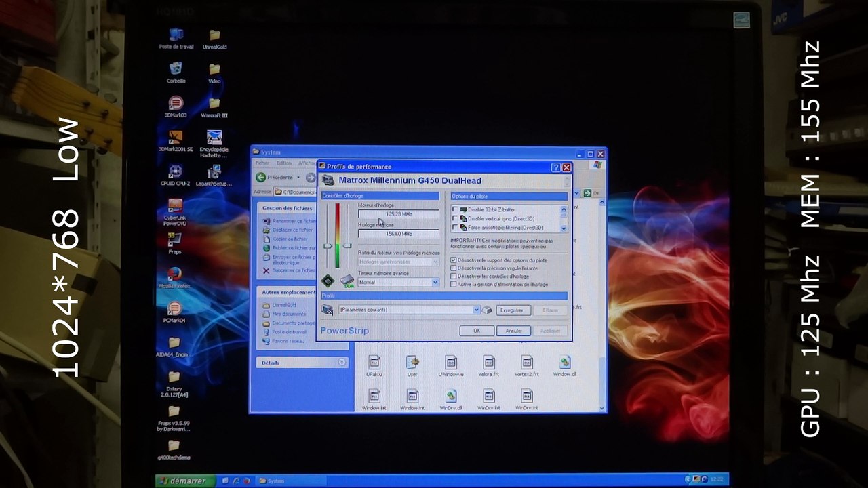The width and height of the screenshot is (868, 488).
Task: Enable Disable 32-bit Z buffer option
Action: tap(455, 210)
